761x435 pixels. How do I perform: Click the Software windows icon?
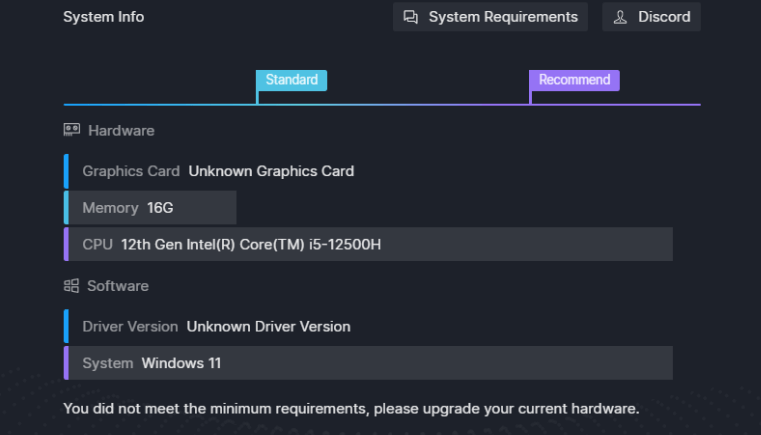point(71,285)
